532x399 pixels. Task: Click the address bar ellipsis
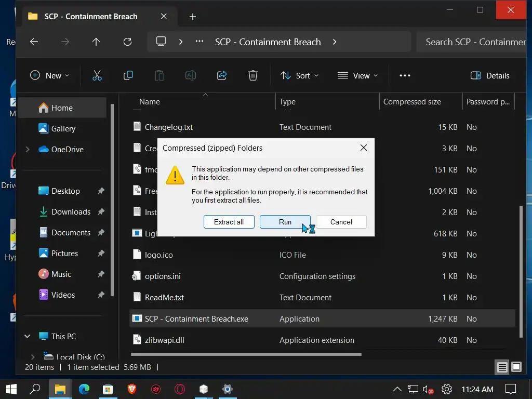click(x=199, y=42)
